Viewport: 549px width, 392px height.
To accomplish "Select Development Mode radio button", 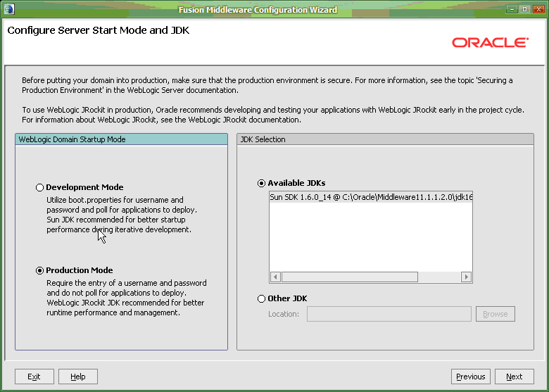I will pos(39,188).
